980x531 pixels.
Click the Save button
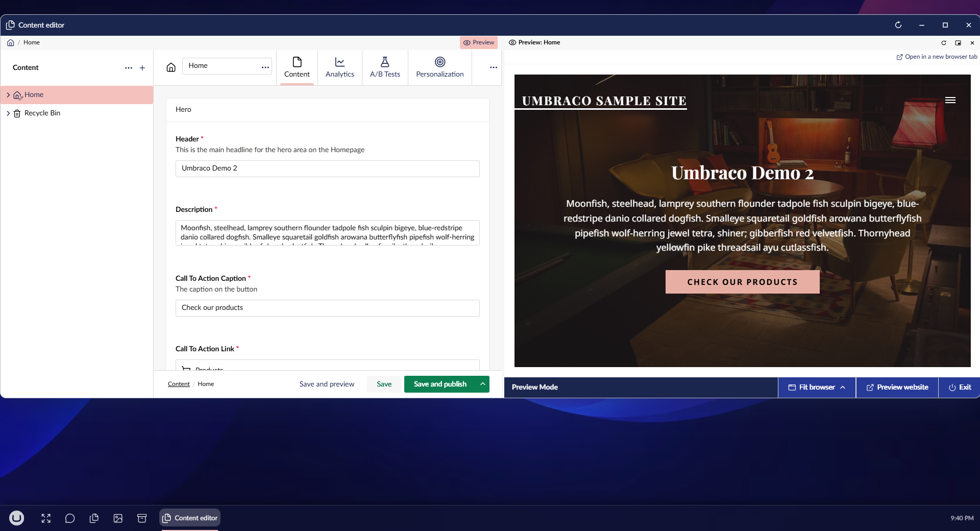point(384,384)
